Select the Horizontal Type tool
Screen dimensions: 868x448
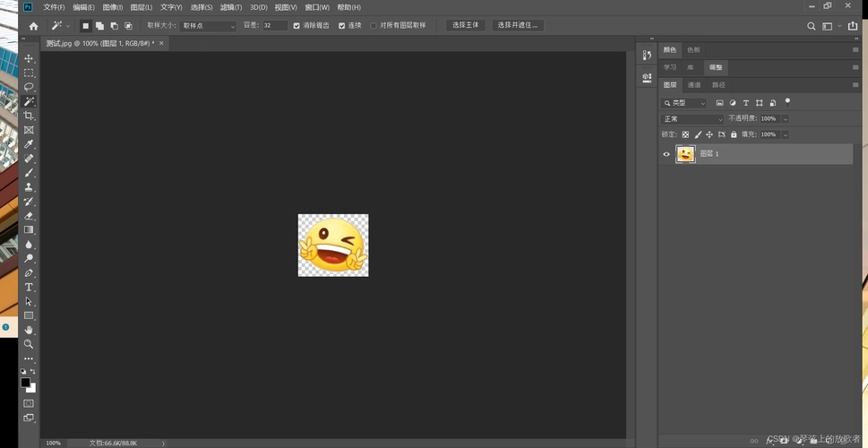tap(29, 288)
